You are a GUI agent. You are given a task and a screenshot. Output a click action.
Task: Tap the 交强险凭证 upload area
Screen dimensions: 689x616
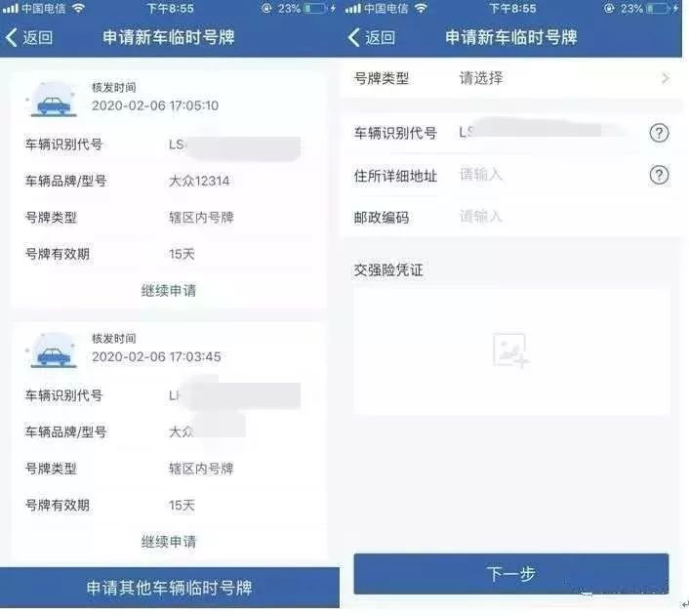[x=511, y=351]
